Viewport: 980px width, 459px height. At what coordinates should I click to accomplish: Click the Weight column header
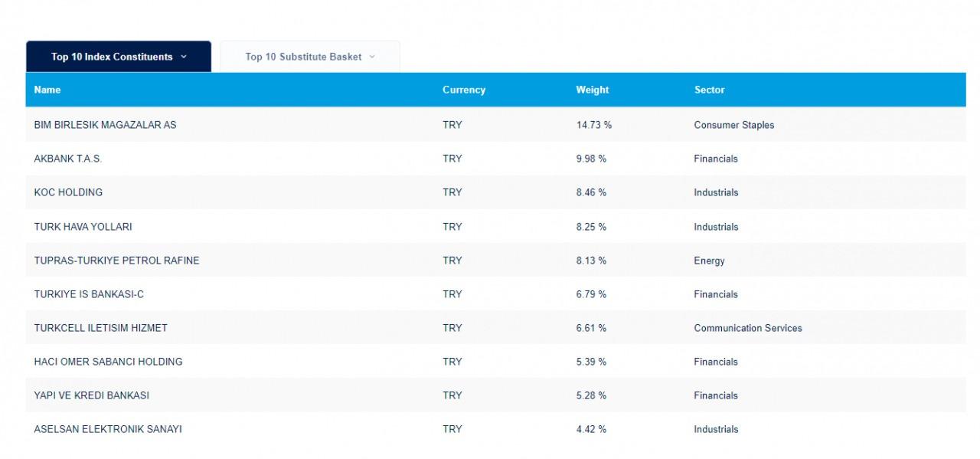coord(592,90)
